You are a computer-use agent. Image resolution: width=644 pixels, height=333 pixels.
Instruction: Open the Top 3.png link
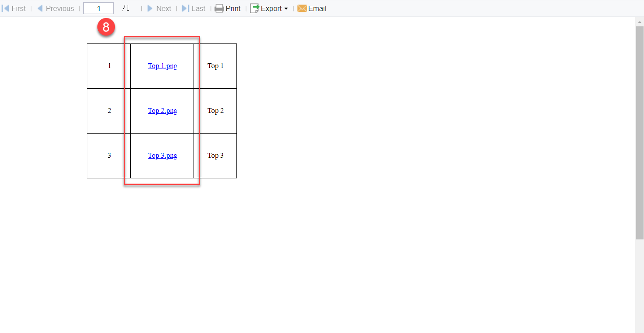click(x=162, y=156)
